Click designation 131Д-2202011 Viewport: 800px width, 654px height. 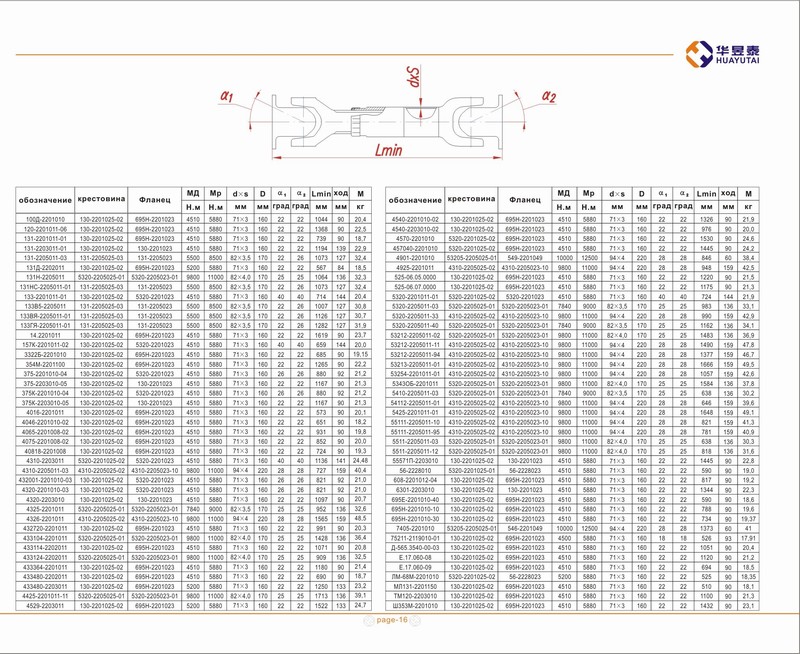[45, 267]
